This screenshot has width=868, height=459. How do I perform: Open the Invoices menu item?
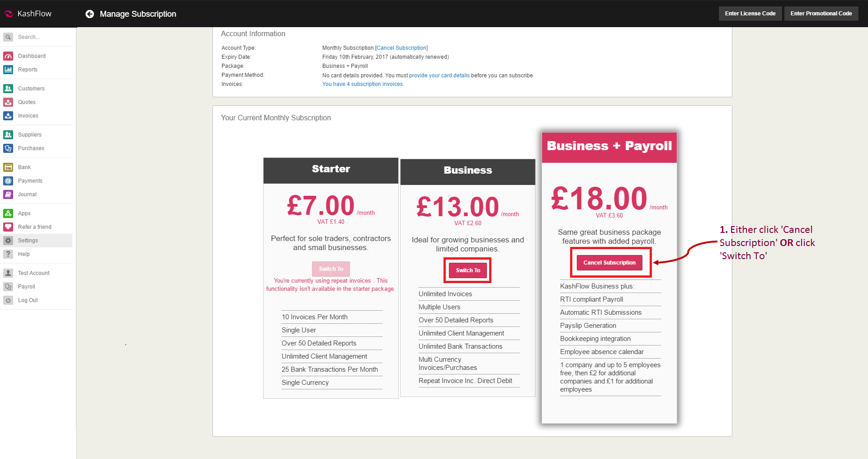coord(28,116)
